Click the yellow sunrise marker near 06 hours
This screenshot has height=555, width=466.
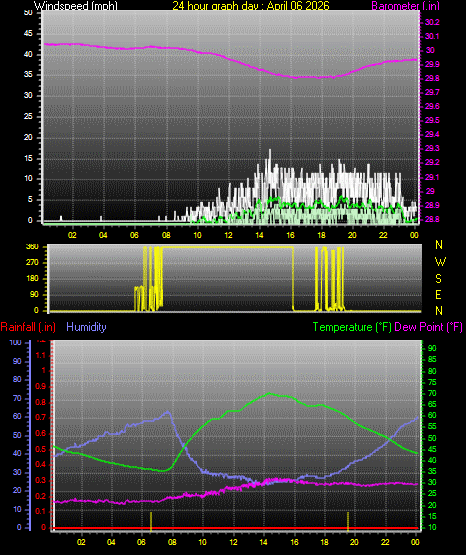[x=151, y=521]
